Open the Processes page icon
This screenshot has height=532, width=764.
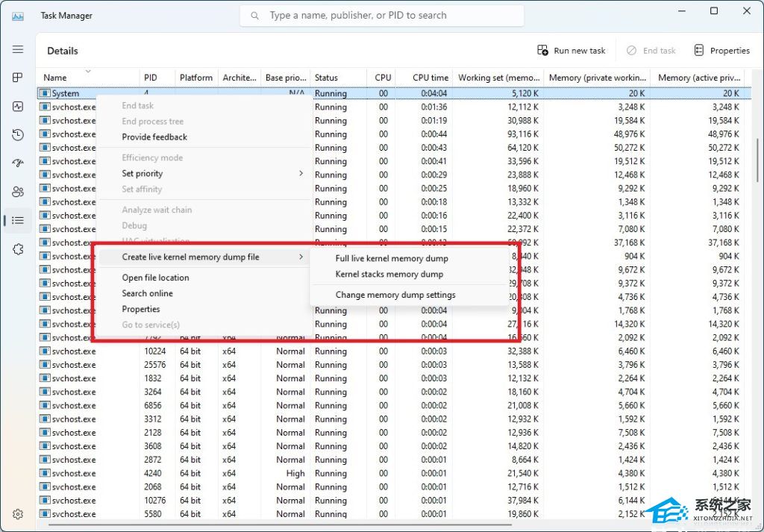[18, 78]
